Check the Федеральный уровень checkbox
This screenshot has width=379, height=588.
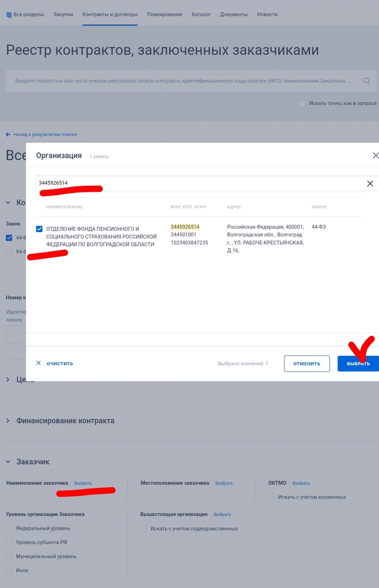coord(9,528)
